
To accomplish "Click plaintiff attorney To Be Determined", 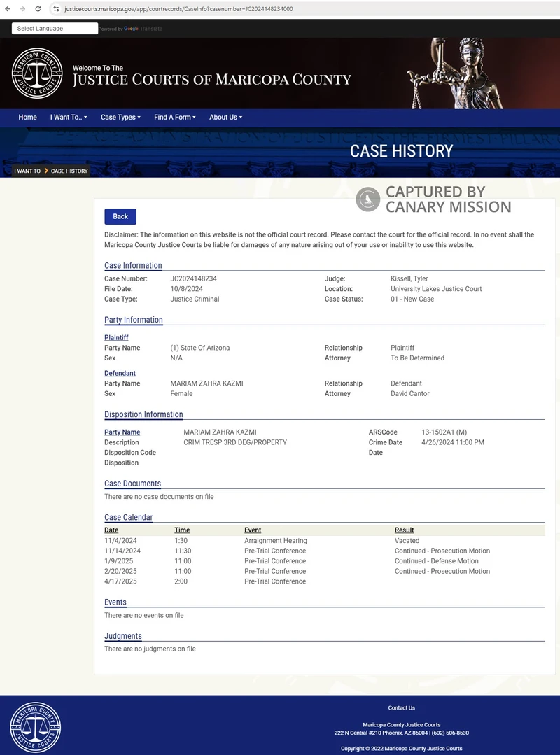I will pyautogui.click(x=417, y=358).
